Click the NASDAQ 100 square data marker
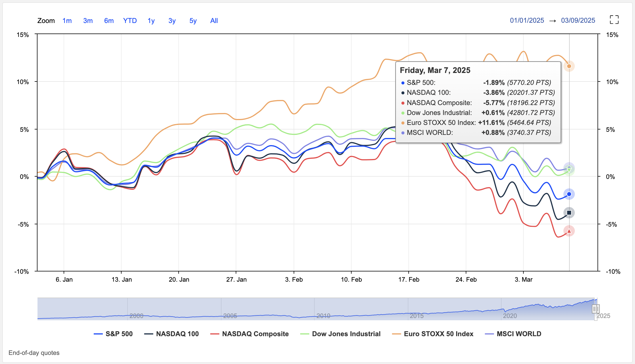This screenshot has height=364, width=635. pos(569,213)
